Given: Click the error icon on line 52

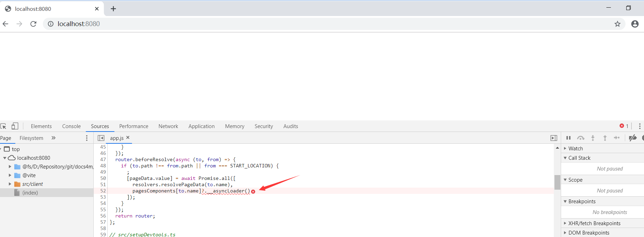Looking at the screenshot, I should click(x=253, y=191).
